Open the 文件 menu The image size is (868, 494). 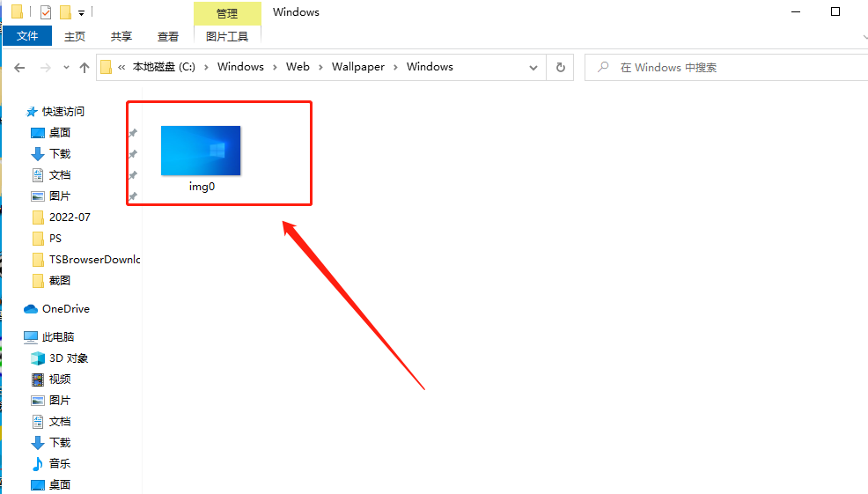(27, 36)
